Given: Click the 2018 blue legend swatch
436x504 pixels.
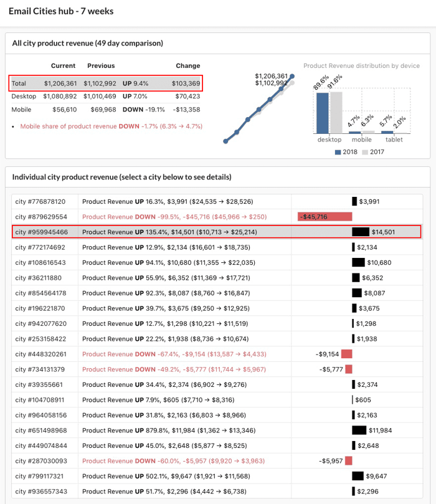Looking at the screenshot, I should pyautogui.click(x=338, y=153).
